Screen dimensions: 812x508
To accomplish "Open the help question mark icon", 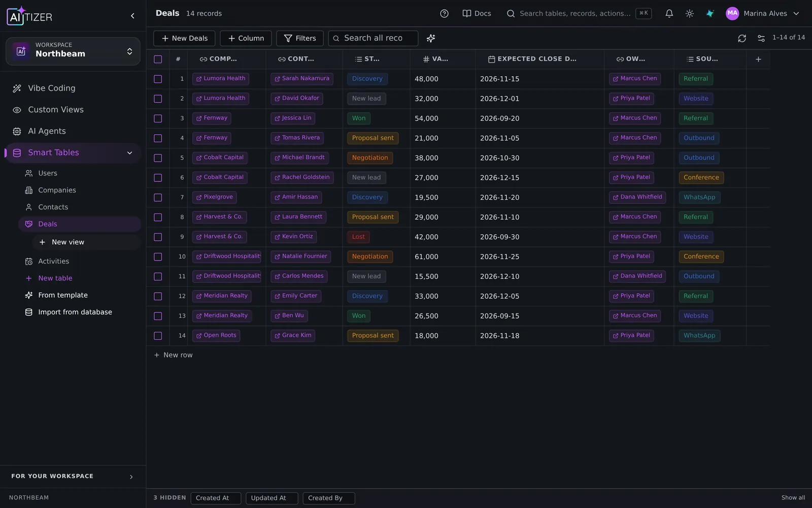I will coord(444,14).
